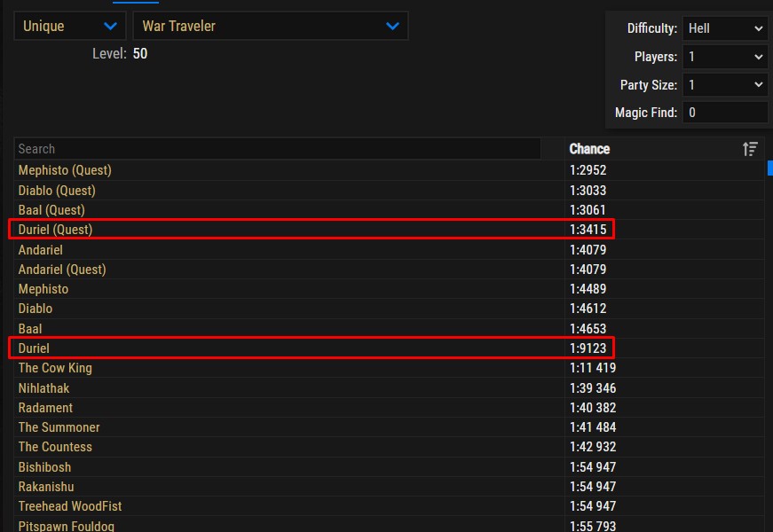The height and width of the screenshot is (532, 773).
Task: Click The Summoner entry
Action: (x=59, y=427)
